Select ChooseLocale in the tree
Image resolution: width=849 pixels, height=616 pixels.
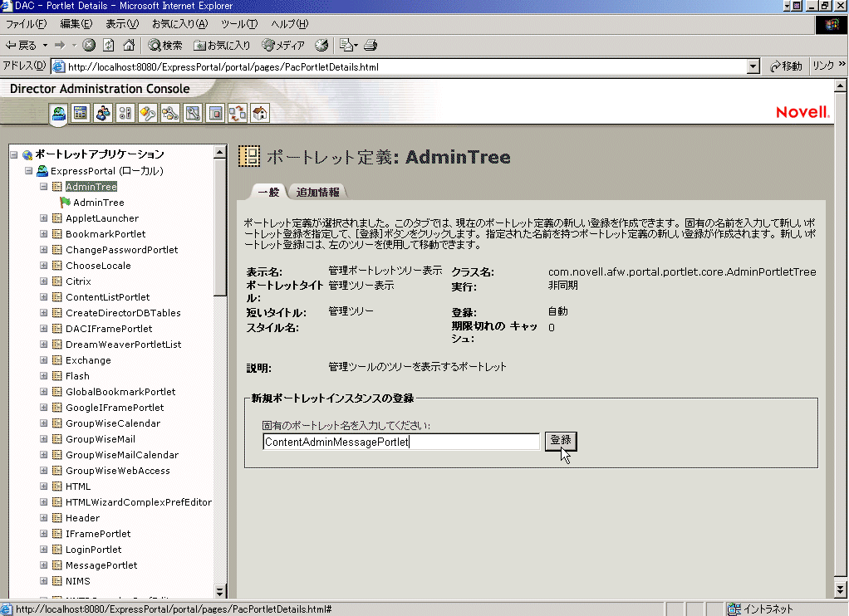(x=98, y=266)
